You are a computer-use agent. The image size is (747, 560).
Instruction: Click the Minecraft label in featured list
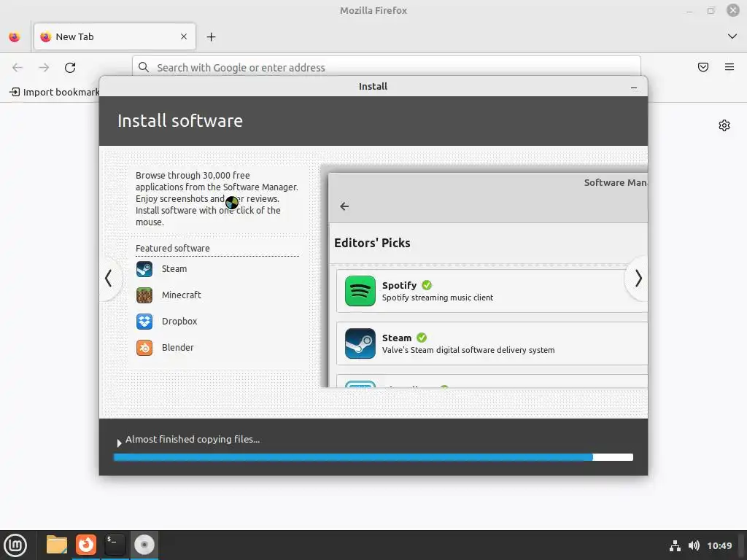click(182, 295)
